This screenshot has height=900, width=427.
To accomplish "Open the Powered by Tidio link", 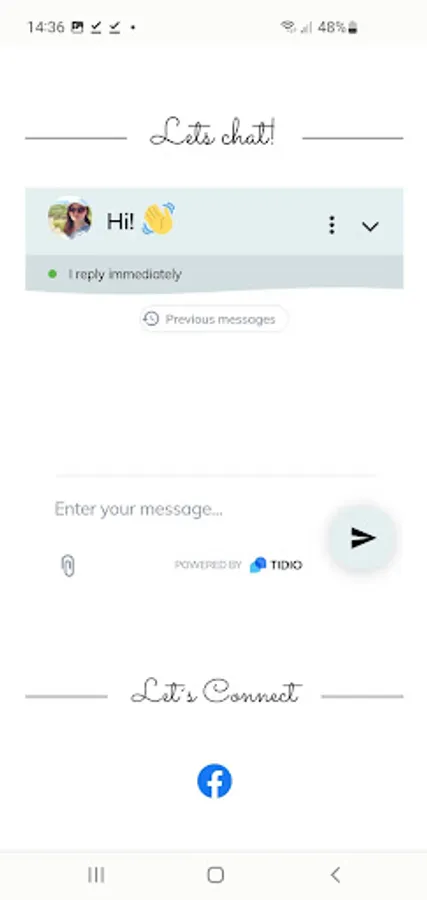I will [238, 565].
